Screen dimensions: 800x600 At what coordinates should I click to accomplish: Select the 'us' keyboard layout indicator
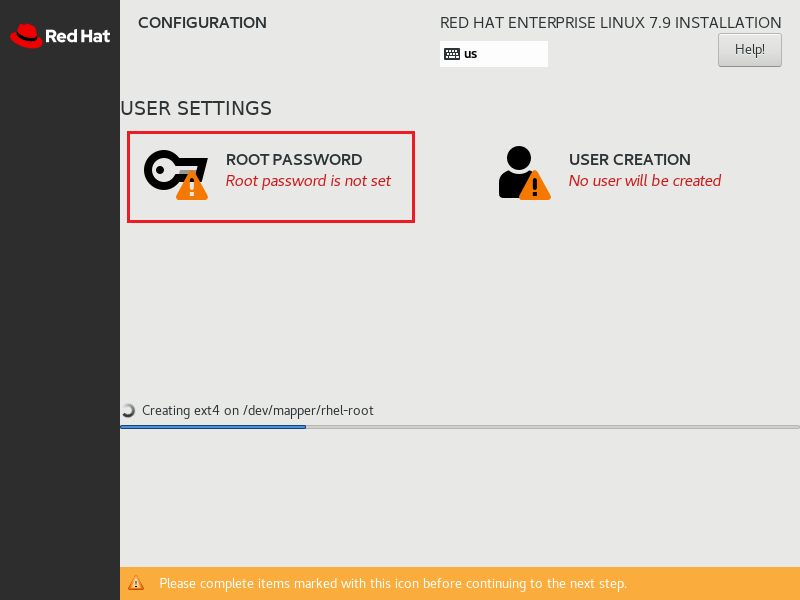tap(493, 54)
